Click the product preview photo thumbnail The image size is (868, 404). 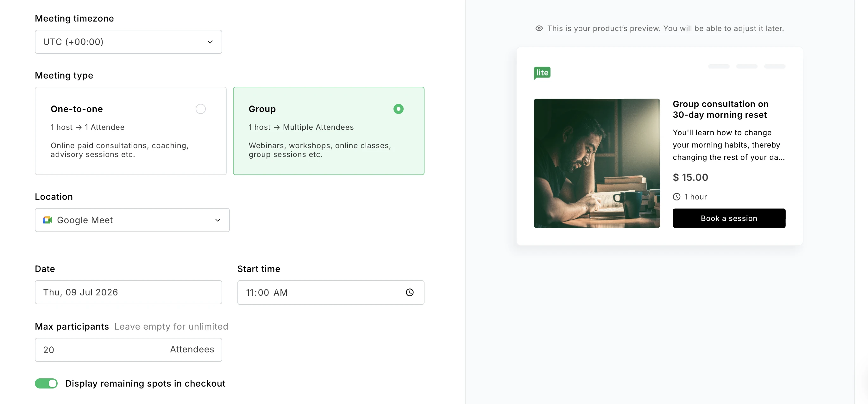coord(597,163)
